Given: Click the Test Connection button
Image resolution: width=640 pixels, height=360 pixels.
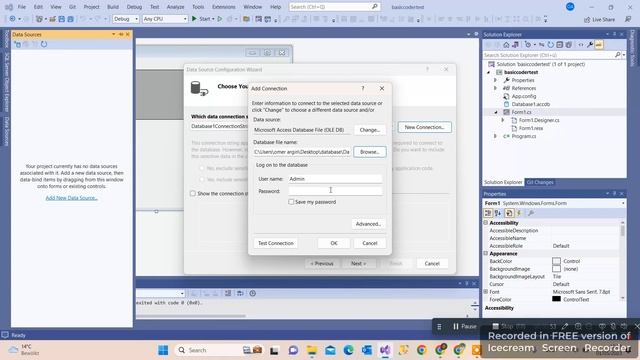Looking at the screenshot, I should (276, 243).
